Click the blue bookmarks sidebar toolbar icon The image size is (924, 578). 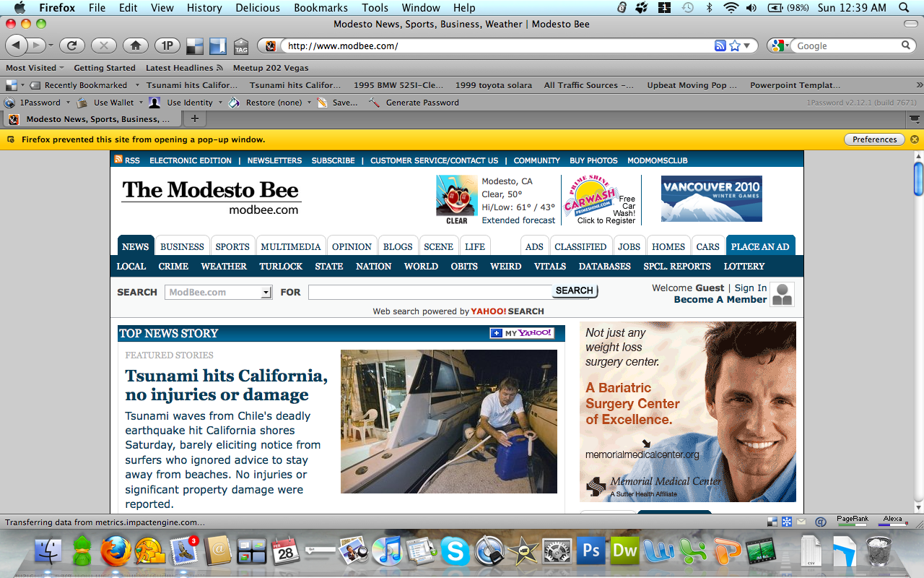(x=218, y=46)
